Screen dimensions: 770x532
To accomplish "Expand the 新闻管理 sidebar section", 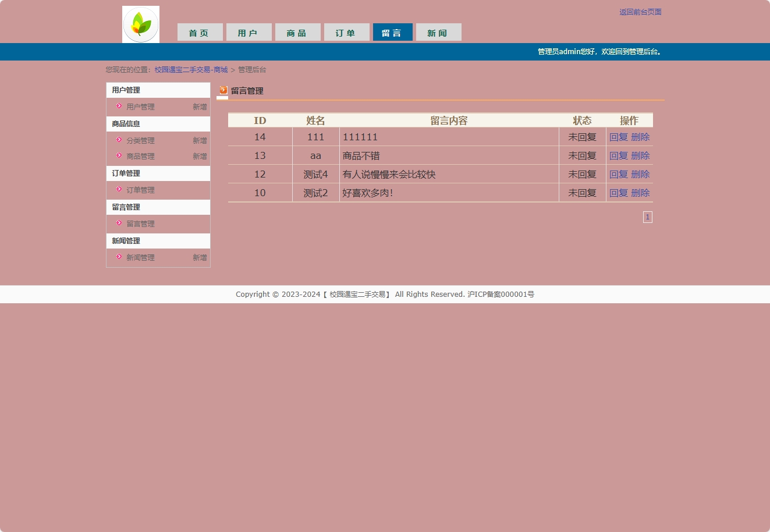I will tap(125, 240).
